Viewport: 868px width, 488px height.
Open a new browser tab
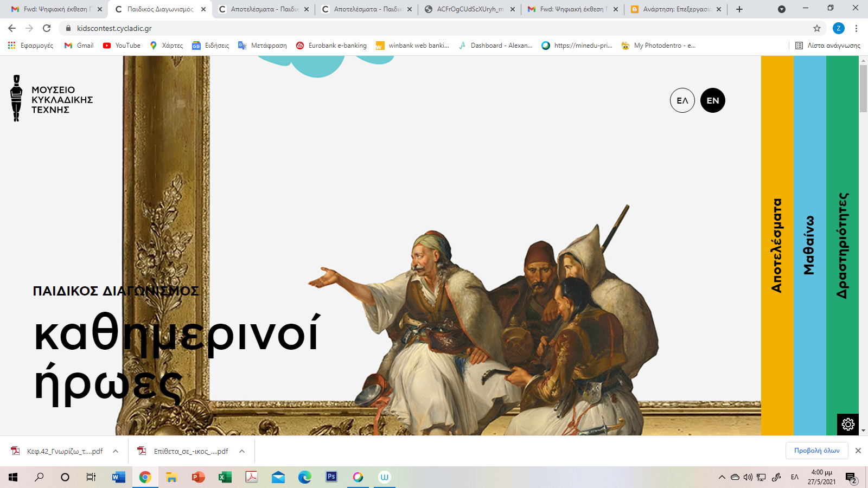[739, 9]
